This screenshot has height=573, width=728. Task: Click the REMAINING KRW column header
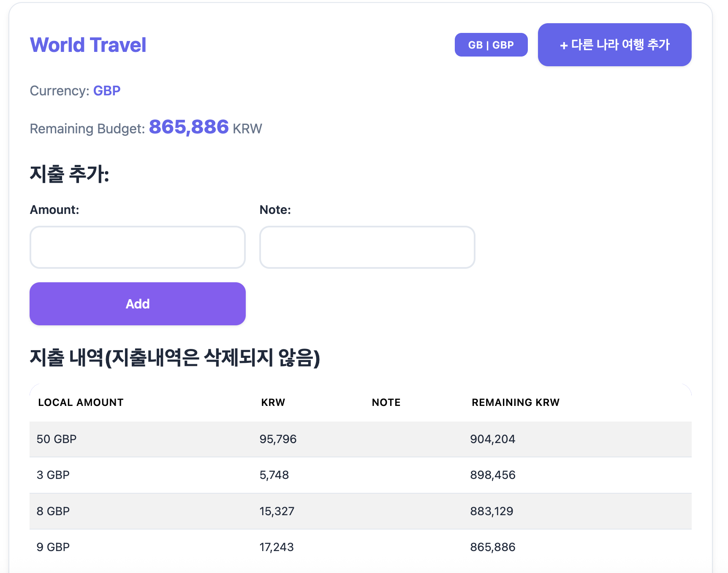coord(516,403)
